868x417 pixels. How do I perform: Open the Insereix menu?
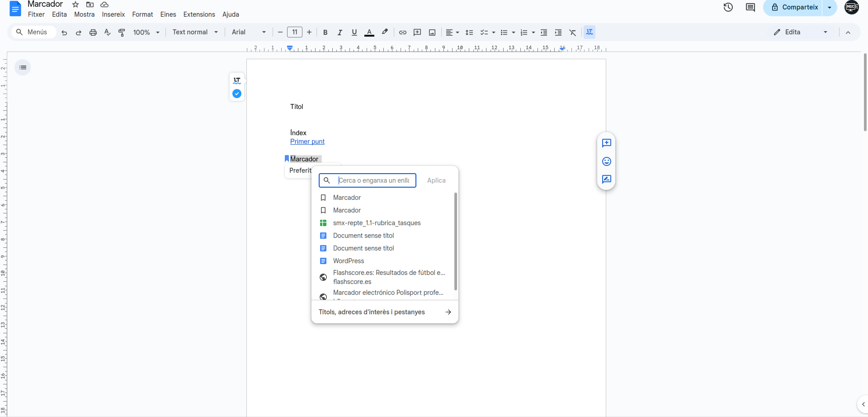113,14
